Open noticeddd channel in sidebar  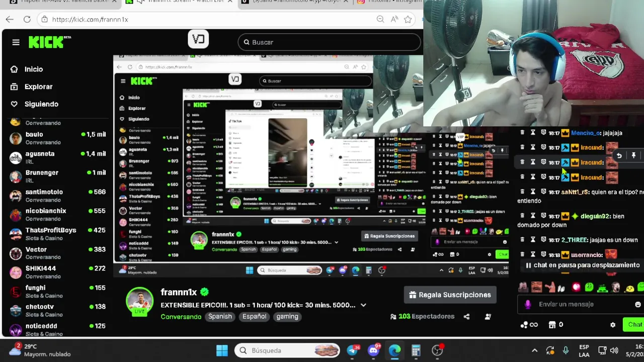[58, 329]
